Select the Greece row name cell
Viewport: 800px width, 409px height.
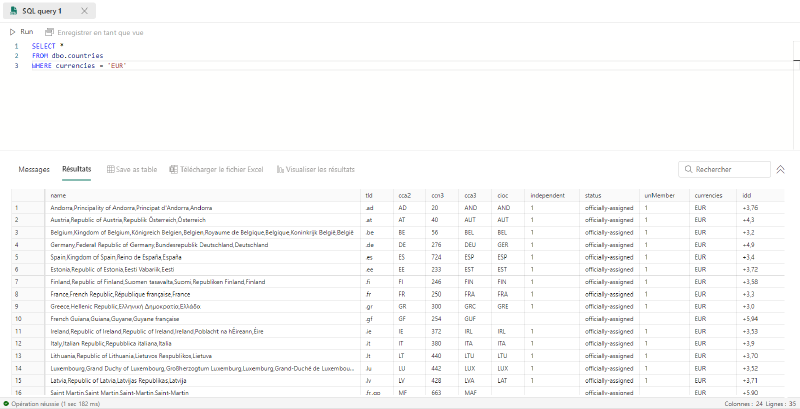point(204,306)
